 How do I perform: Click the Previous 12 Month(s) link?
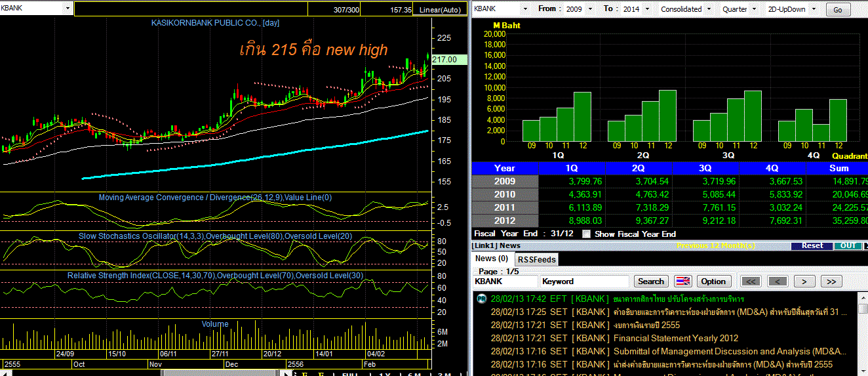(x=716, y=245)
